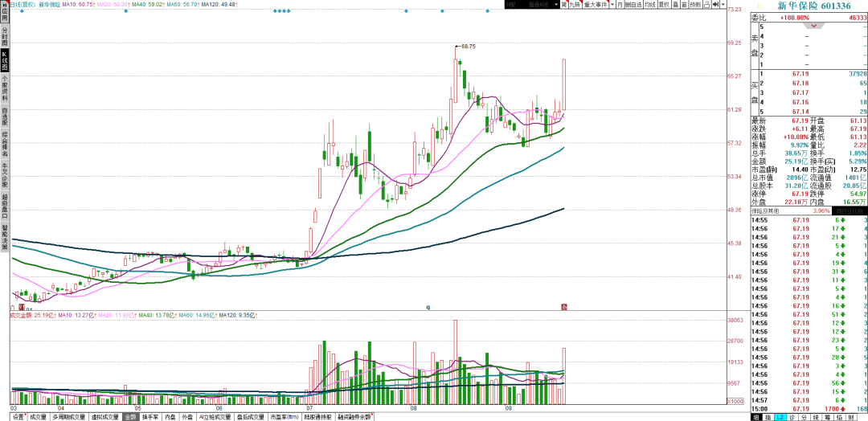Select the 外盘 indicator tab

click(187, 416)
